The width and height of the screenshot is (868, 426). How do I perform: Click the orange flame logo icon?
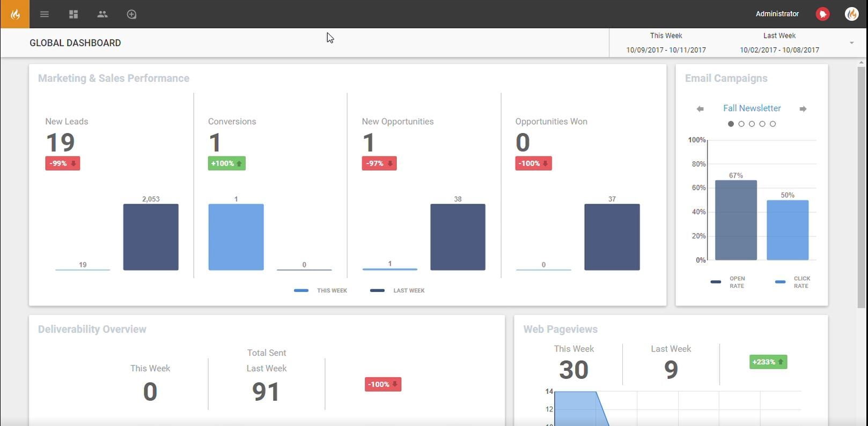click(14, 14)
